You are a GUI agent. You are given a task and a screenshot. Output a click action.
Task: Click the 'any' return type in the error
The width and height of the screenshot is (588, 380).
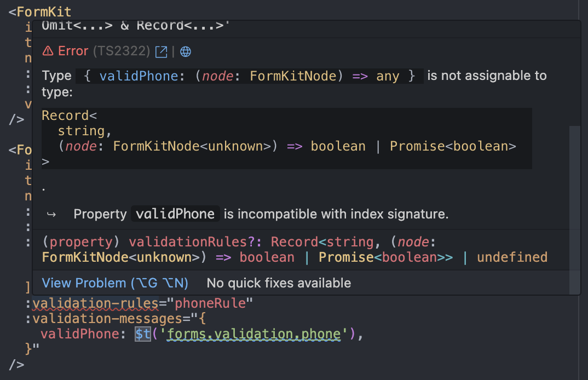(388, 76)
